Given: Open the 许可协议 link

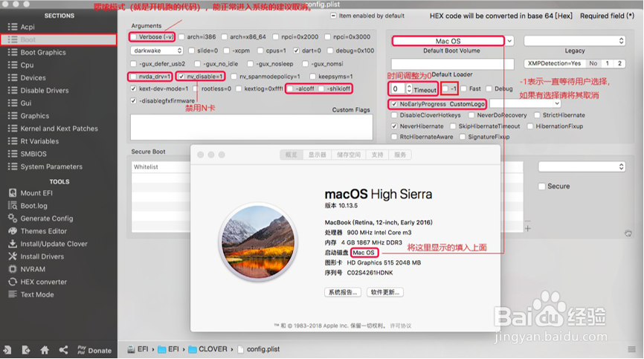Looking at the screenshot, I should 400,326.
